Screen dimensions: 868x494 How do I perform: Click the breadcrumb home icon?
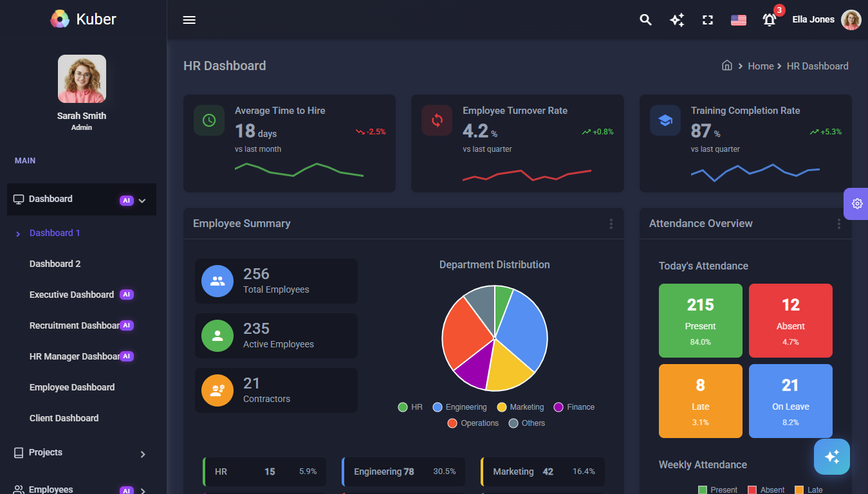pyautogui.click(x=727, y=66)
